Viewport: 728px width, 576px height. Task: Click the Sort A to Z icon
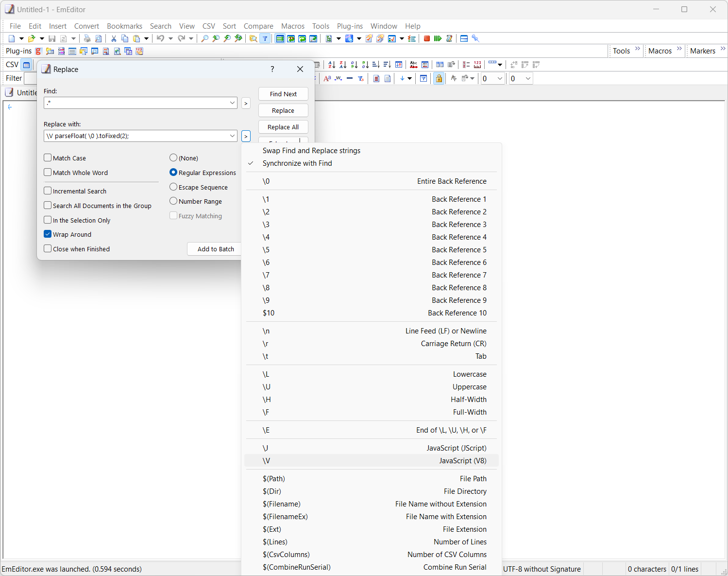point(332,65)
